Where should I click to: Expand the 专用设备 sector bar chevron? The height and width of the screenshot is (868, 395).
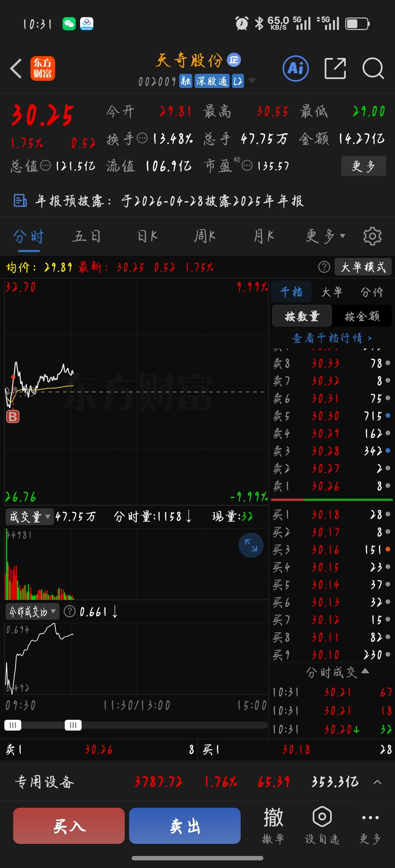(x=377, y=782)
